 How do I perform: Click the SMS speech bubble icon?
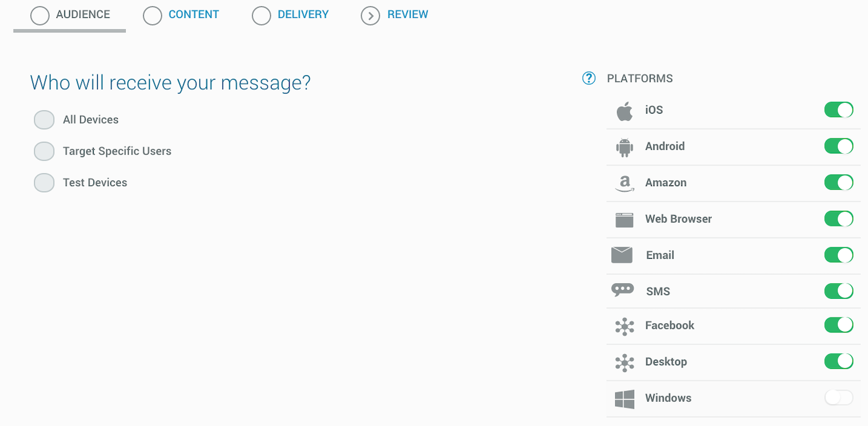click(622, 290)
